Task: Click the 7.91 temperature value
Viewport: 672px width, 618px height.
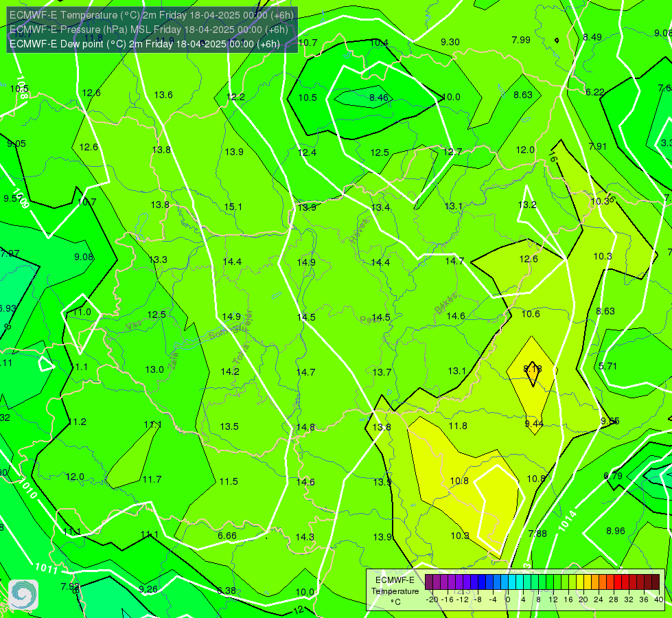Action: (x=597, y=147)
